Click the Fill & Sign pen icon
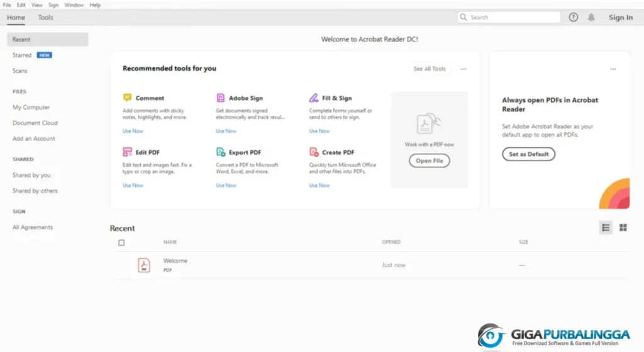This screenshot has height=352, width=644. pyautogui.click(x=314, y=98)
